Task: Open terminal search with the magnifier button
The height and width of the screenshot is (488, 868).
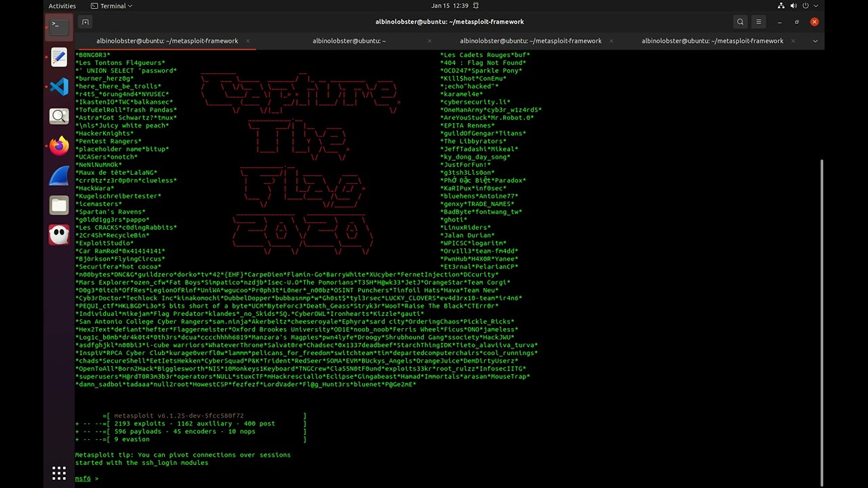Action: click(741, 22)
